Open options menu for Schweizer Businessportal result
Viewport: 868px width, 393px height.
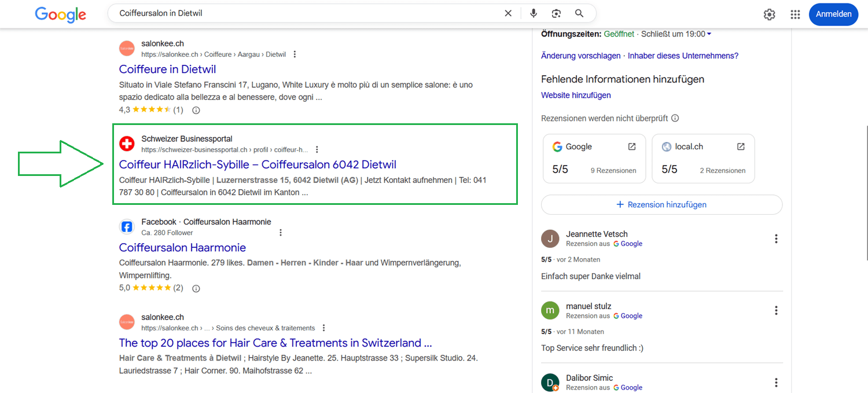(317, 149)
